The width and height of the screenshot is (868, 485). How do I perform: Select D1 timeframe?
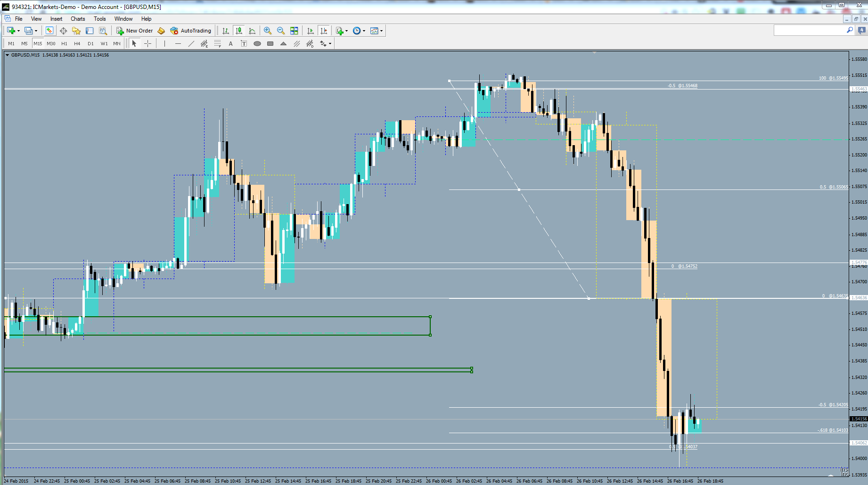90,43
